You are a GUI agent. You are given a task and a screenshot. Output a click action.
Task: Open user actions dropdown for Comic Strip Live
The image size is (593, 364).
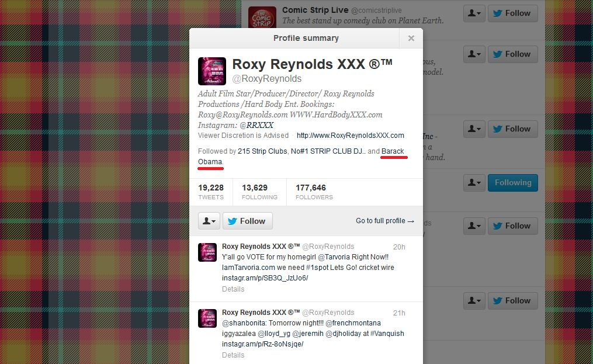point(474,13)
